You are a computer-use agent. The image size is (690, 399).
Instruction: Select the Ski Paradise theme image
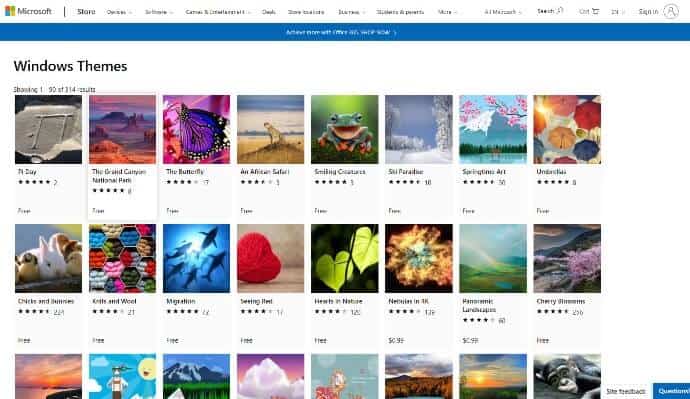418,129
